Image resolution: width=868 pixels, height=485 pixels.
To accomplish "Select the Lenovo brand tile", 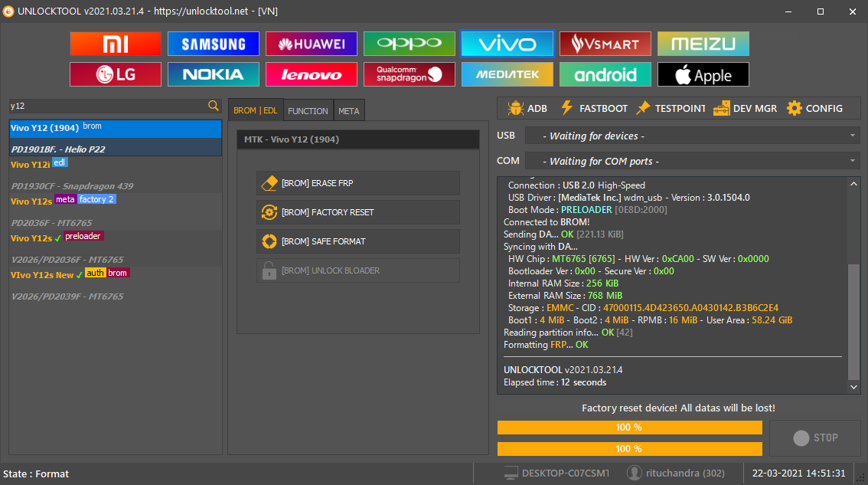I will coord(311,74).
